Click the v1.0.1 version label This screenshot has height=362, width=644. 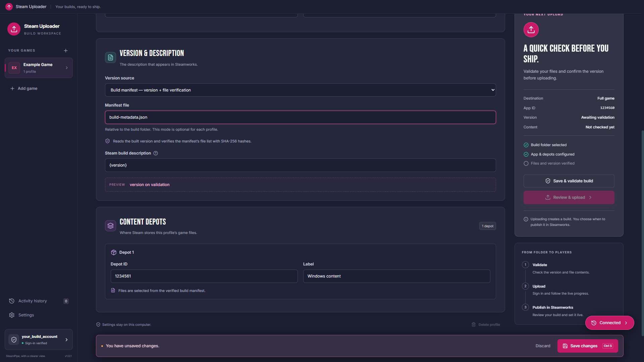pyautogui.click(x=68, y=356)
